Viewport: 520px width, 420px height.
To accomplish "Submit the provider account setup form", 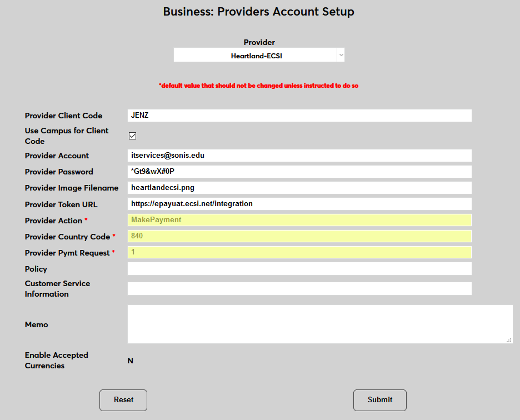I will coord(379,400).
